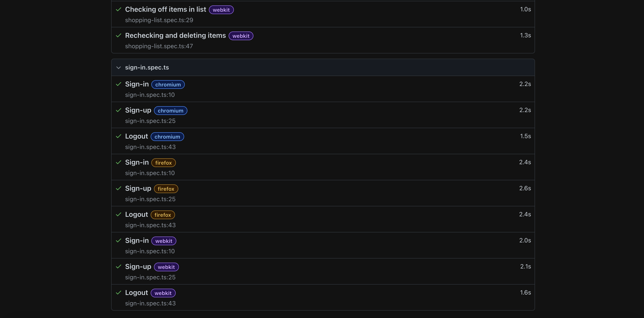
Task: Collapse the sign-in.spec.ts file group
Action: (x=119, y=68)
